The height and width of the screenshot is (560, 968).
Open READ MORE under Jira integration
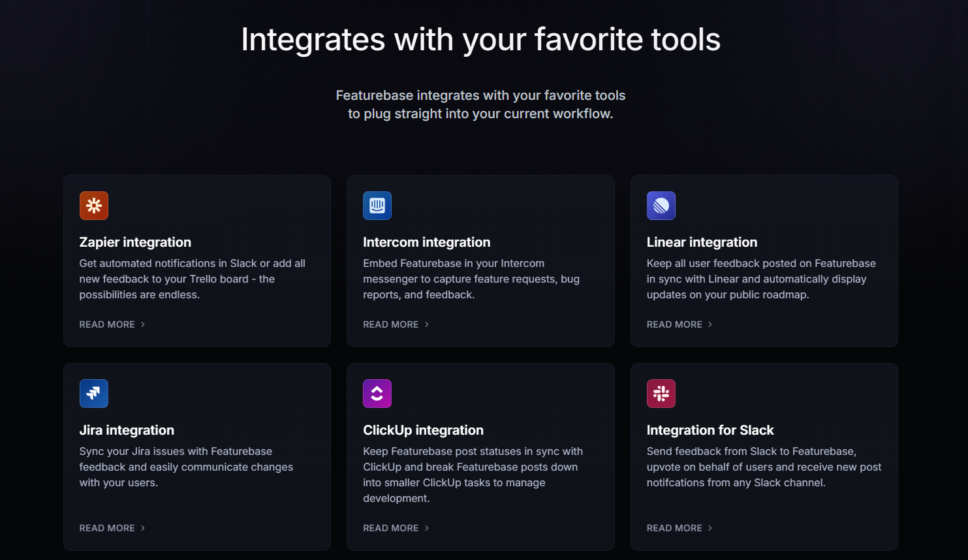(x=107, y=528)
